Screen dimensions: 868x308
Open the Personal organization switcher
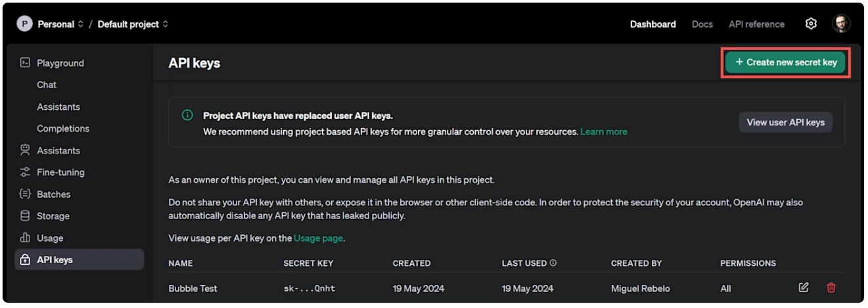coord(60,24)
